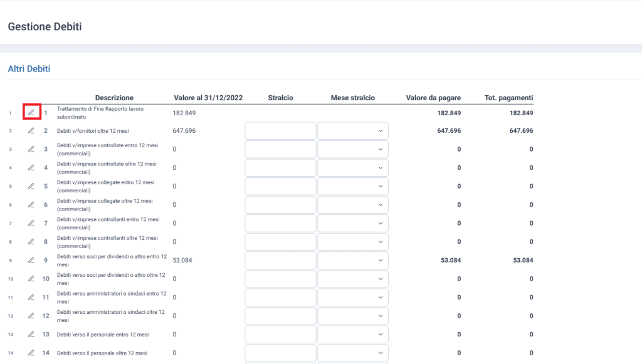642x364 pixels.
Task: Click pencil icon on row 14
Action: tap(31, 353)
